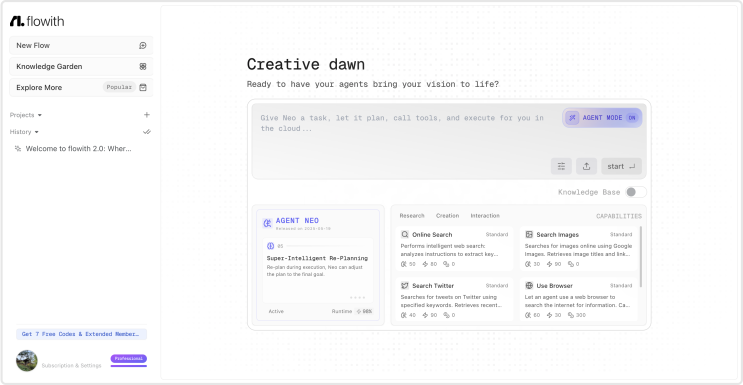Click the Search Twitter title text

[x=433, y=285]
